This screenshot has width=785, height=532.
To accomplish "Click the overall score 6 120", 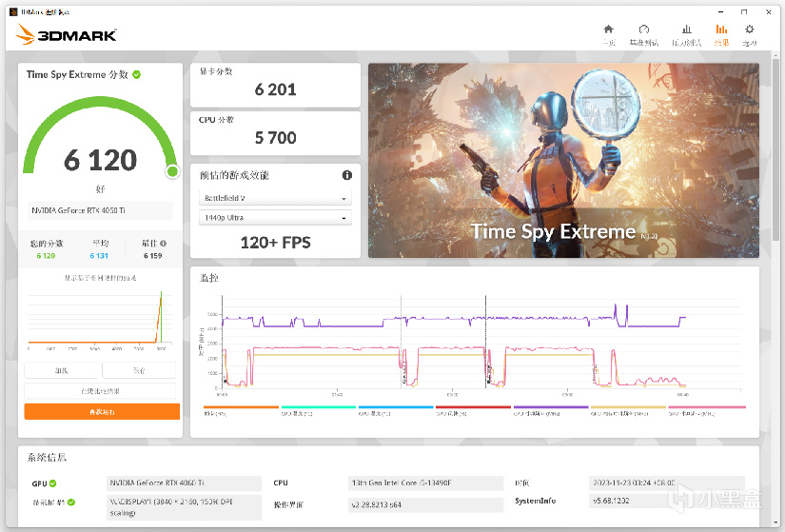I will click(100, 160).
